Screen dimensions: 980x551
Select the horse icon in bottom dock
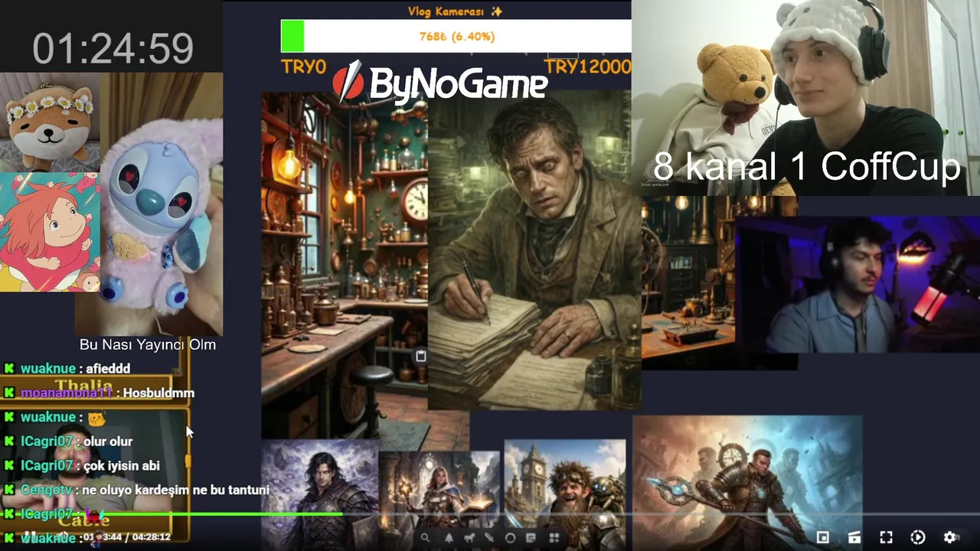469,538
